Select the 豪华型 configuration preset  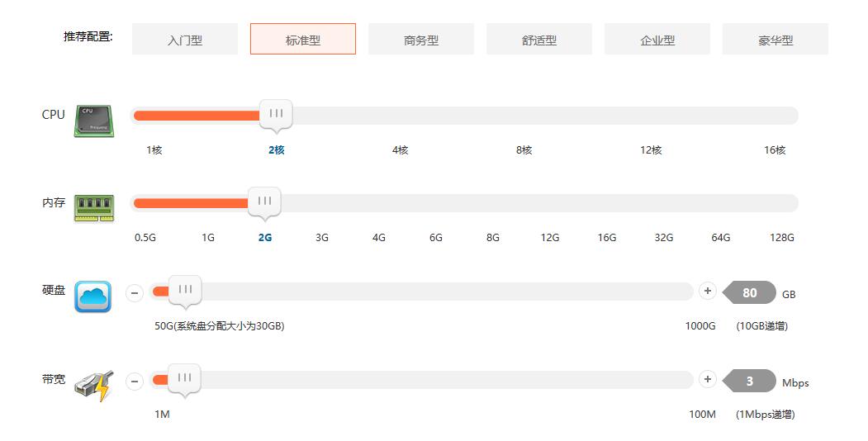click(x=776, y=40)
